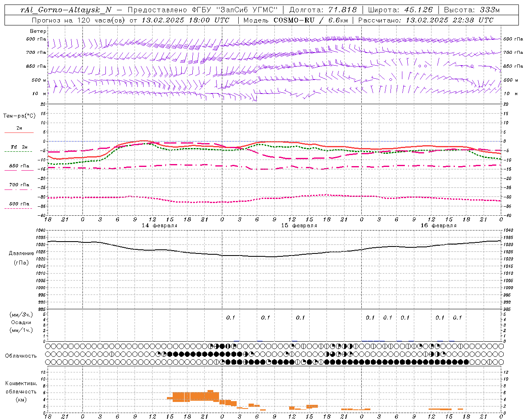Click the 16 февраля date label
The image size is (525, 420).
[x=438, y=226]
